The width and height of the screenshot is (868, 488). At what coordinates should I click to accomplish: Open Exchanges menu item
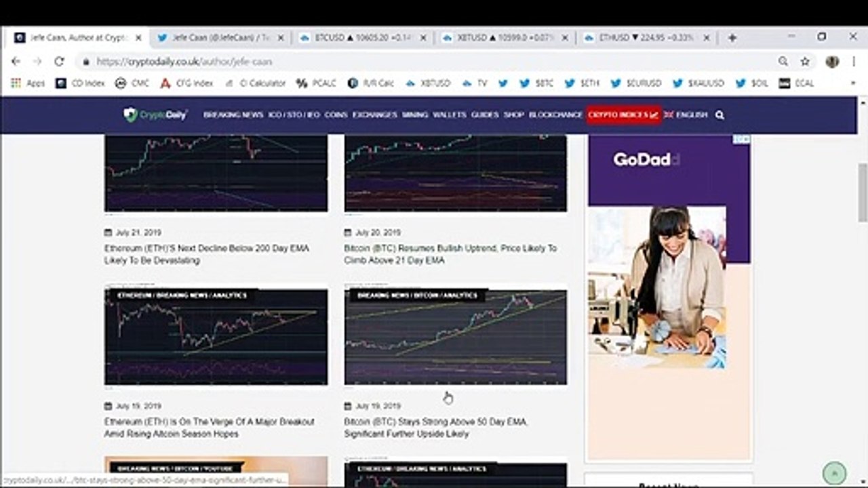(x=375, y=115)
